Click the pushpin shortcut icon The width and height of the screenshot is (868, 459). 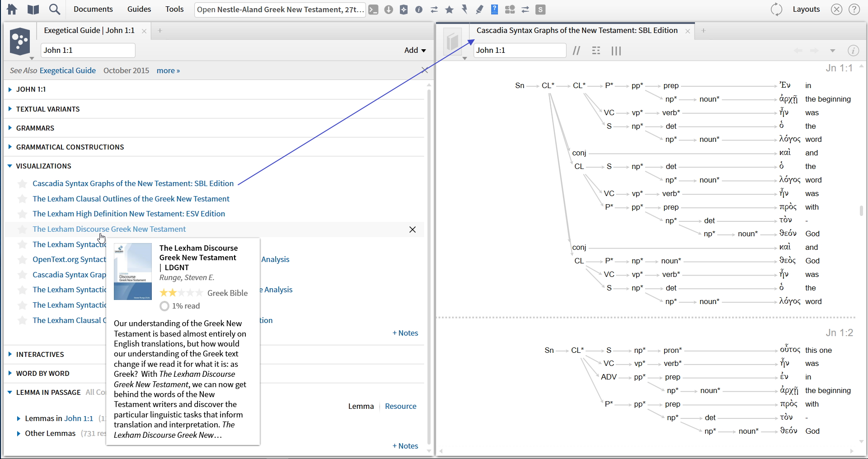tap(464, 9)
